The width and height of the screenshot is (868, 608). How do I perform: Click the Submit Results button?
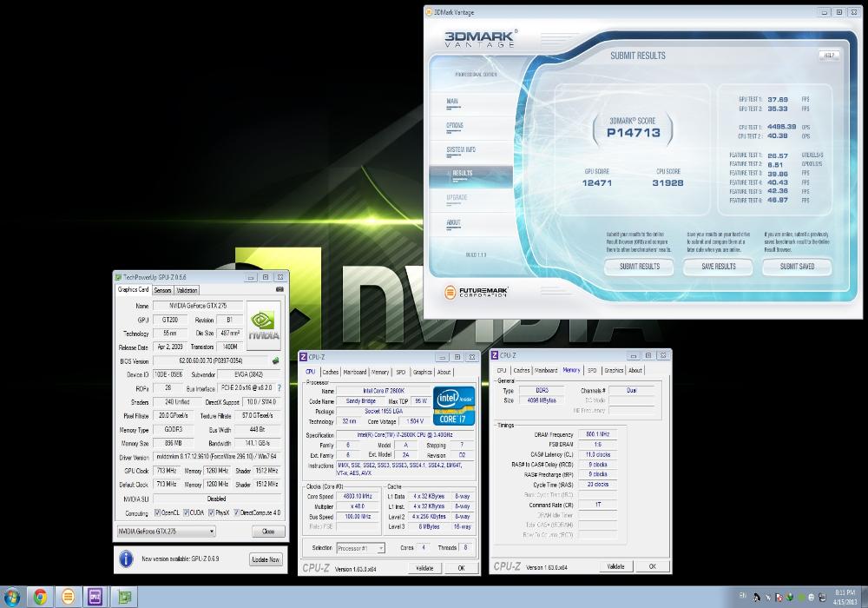640,267
